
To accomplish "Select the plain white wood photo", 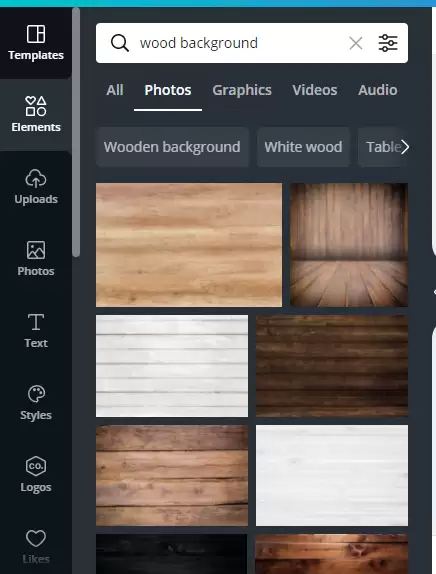I will pyautogui.click(x=332, y=476).
